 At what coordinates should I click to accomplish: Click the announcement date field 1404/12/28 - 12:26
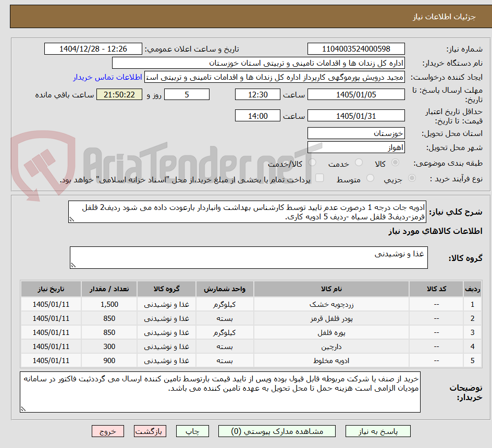93,49
